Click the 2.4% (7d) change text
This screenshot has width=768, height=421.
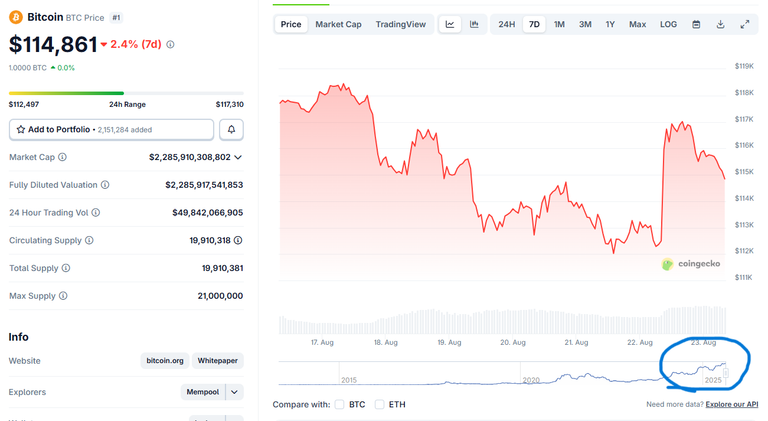click(x=136, y=45)
